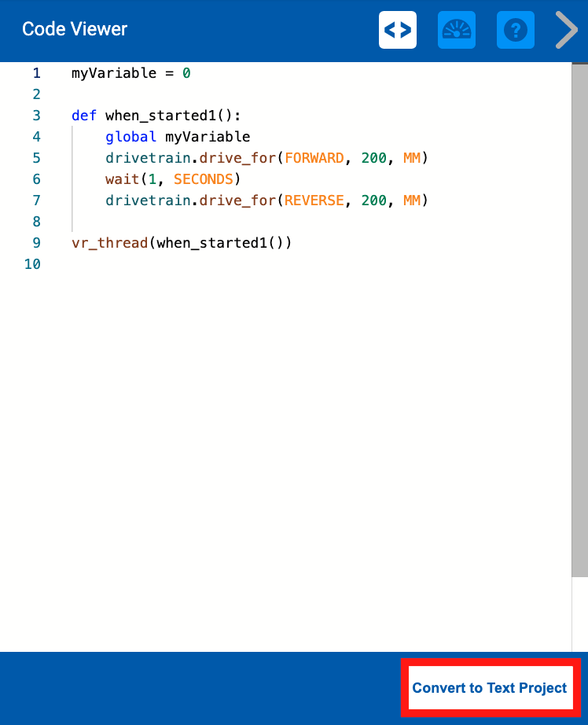Select line number 1 in gutter
Screen dimensions: 588x725
click(x=36, y=73)
